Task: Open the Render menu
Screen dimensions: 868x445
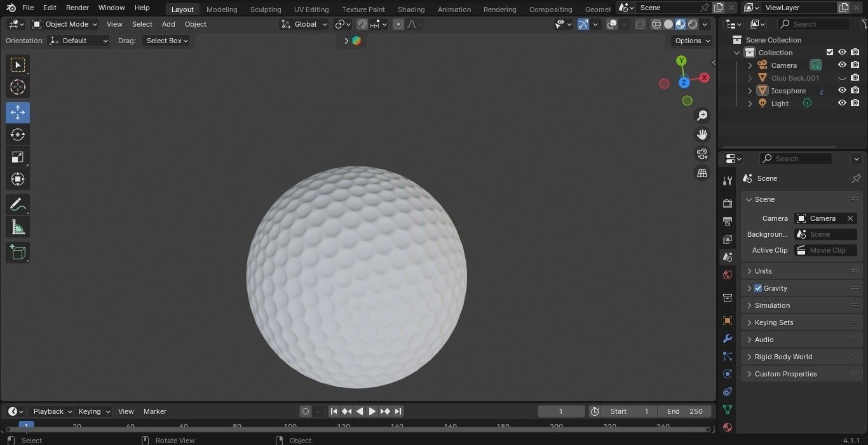Action: [x=78, y=8]
